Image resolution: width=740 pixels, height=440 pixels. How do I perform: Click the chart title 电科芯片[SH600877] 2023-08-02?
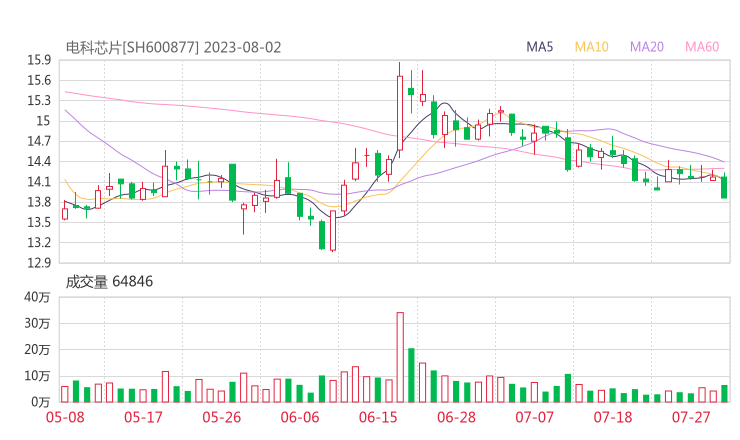[x=173, y=48]
